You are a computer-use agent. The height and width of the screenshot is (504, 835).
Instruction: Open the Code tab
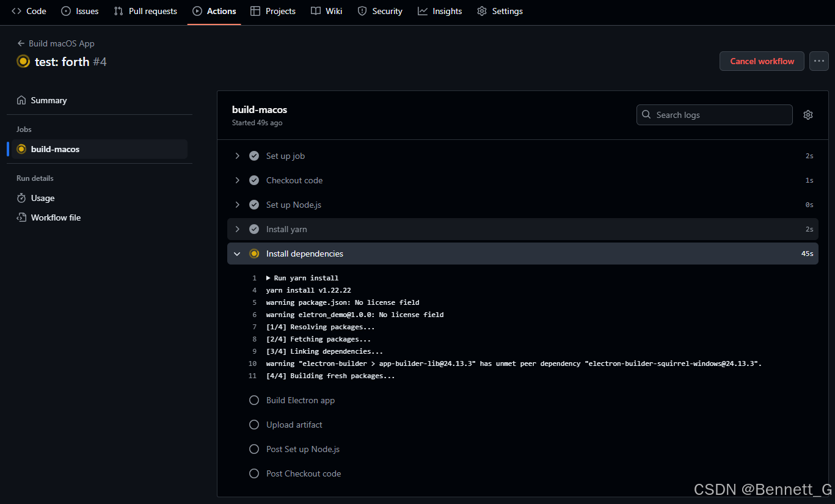(29, 11)
